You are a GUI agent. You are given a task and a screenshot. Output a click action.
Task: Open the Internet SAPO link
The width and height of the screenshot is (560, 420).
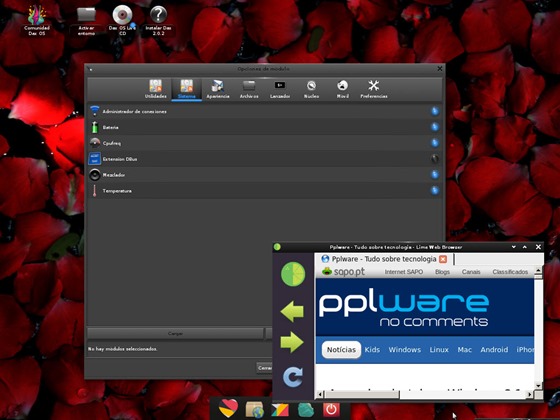pos(404,272)
